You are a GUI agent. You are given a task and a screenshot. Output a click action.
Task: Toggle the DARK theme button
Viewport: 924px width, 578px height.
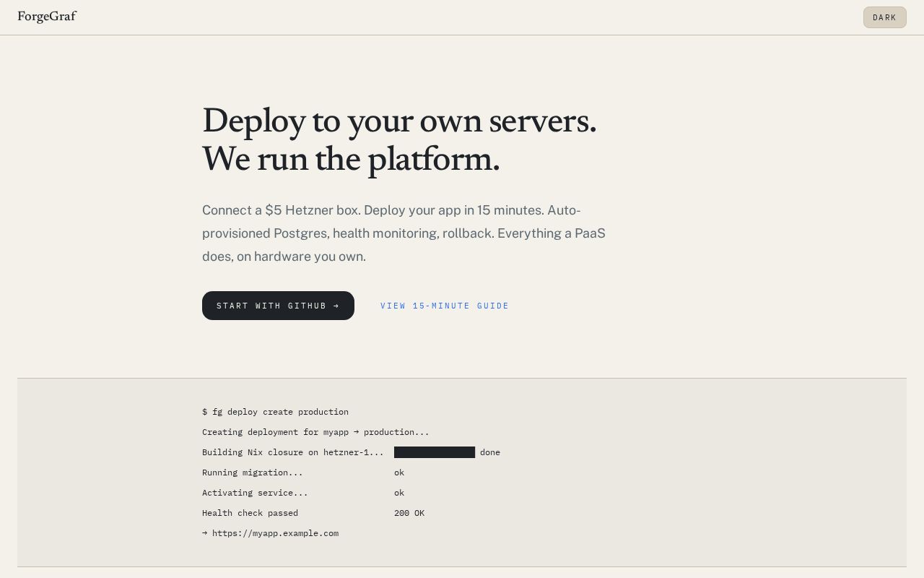pos(884,17)
